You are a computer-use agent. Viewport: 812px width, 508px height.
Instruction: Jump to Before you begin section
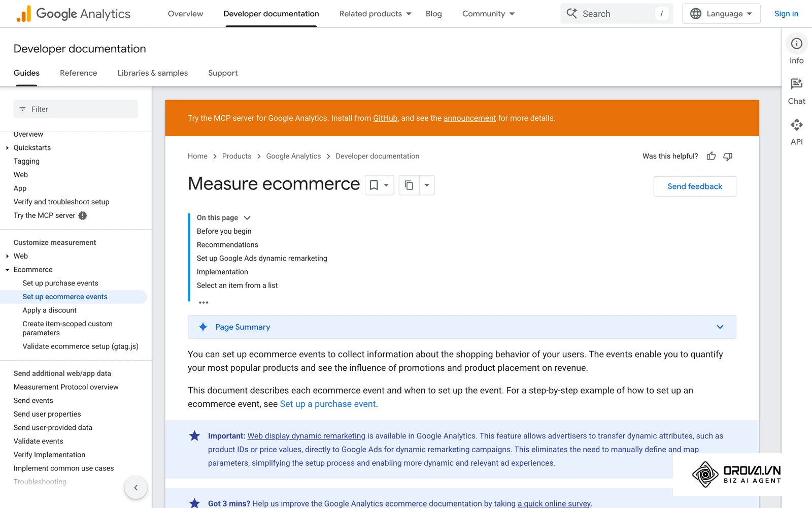[224, 231]
